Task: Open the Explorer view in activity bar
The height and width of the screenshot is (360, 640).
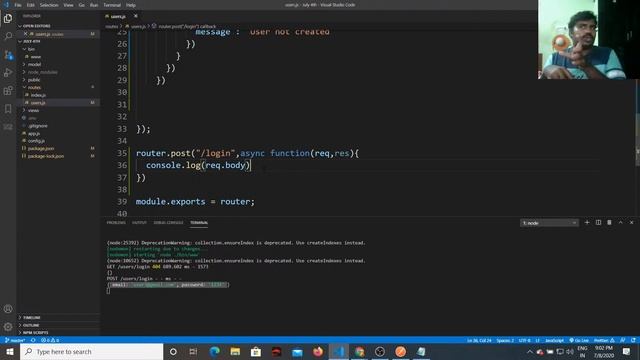Action: pyautogui.click(x=8, y=18)
